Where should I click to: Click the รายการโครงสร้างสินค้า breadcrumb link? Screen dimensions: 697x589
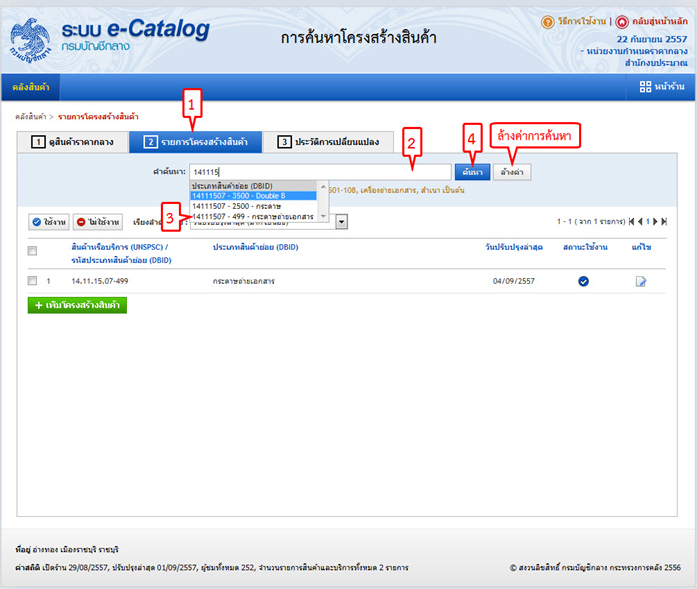[x=98, y=116]
